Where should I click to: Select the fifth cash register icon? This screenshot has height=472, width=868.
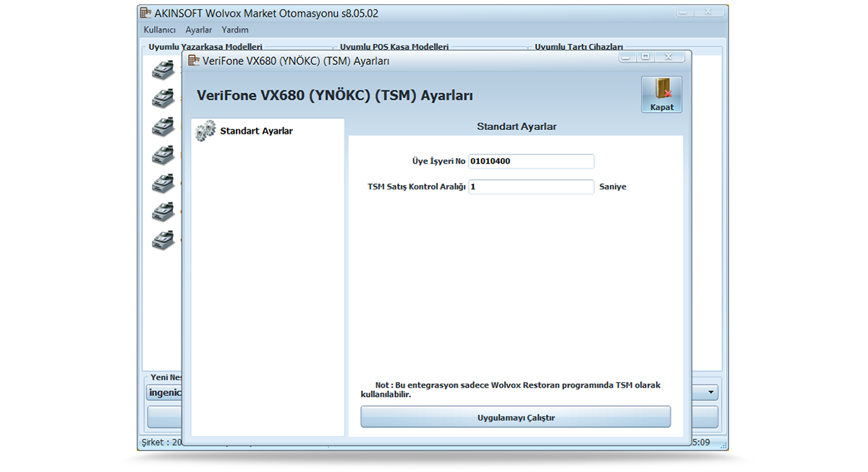(x=163, y=183)
